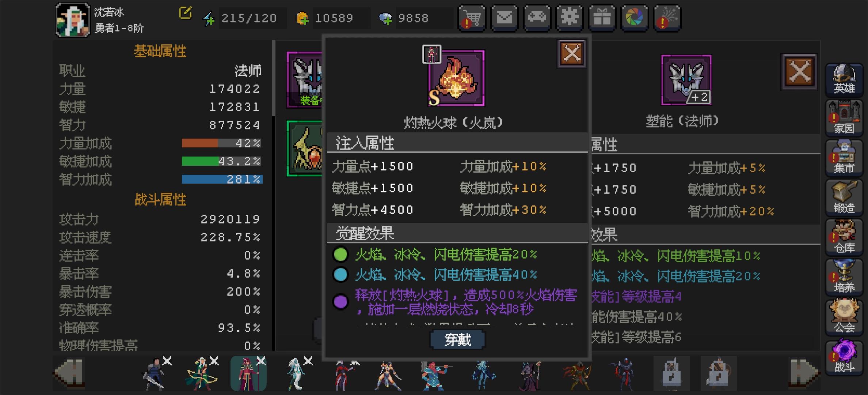Add more energy with lightning plus icon
The width and height of the screenshot is (868, 395).
pos(209,18)
